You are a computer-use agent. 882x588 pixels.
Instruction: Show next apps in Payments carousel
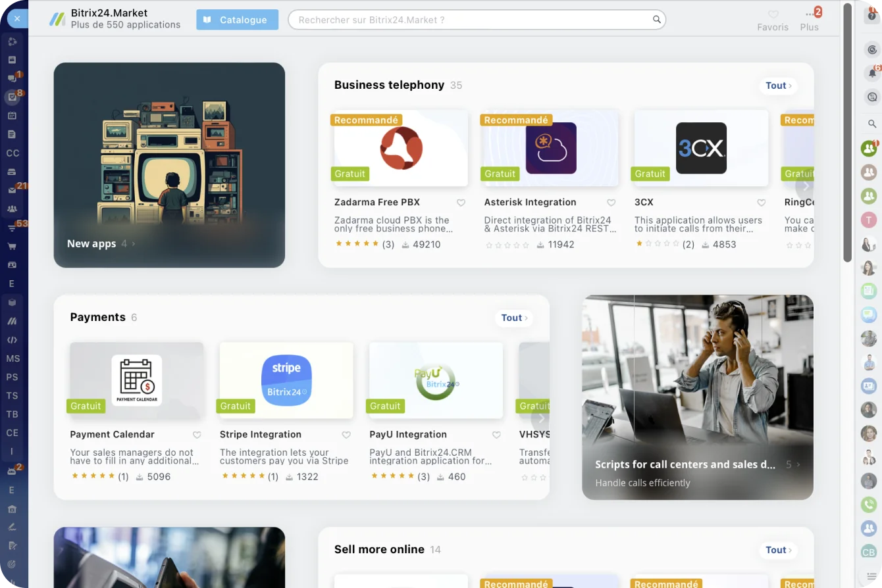coord(540,418)
